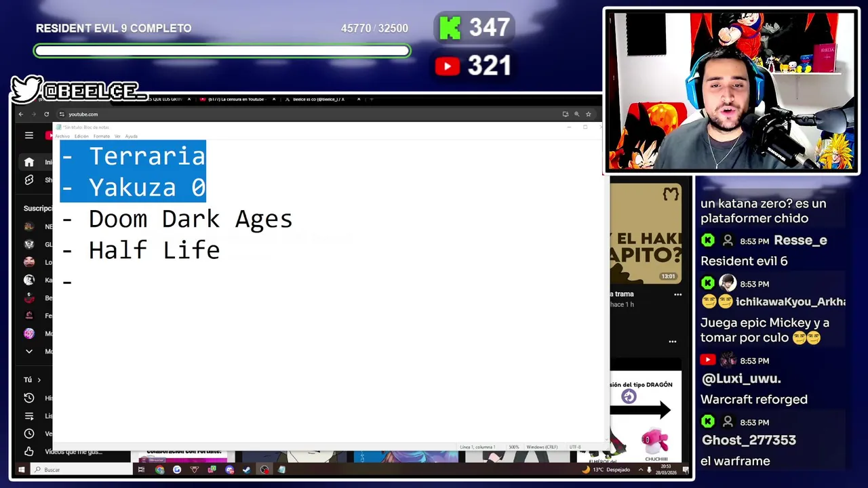Reload the page with browser refresh icon
The image size is (868, 488).
(46, 114)
